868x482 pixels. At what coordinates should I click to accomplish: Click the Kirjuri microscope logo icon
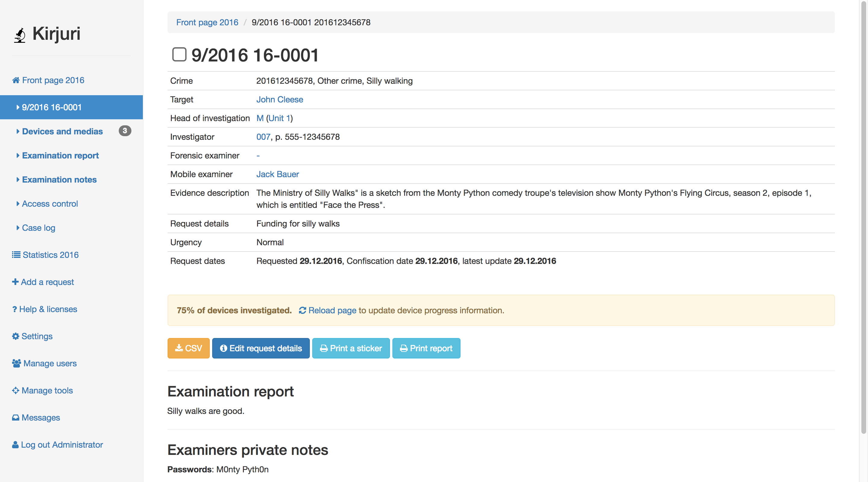(20, 35)
